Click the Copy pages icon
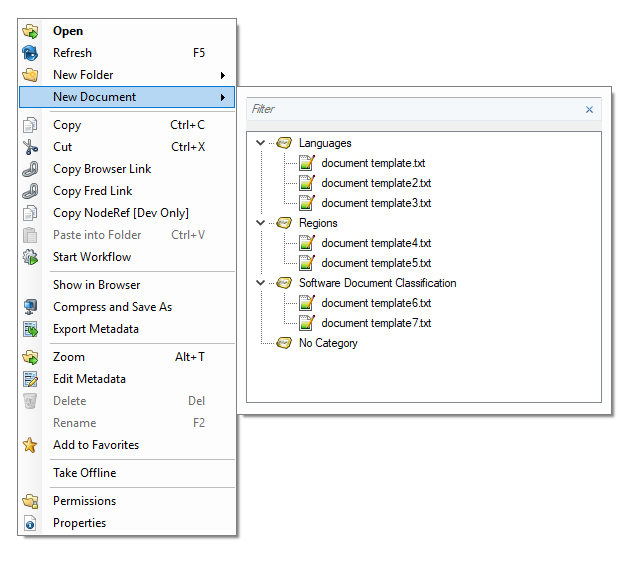639x567 pixels. 30,125
